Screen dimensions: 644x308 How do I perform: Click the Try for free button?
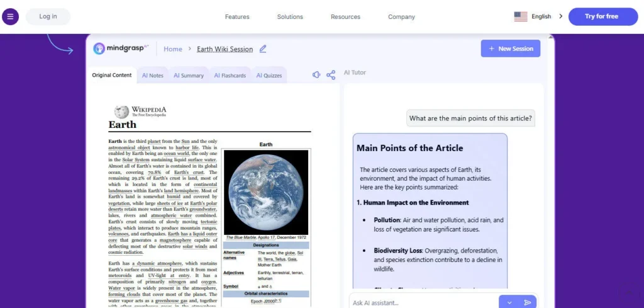click(x=601, y=16)
